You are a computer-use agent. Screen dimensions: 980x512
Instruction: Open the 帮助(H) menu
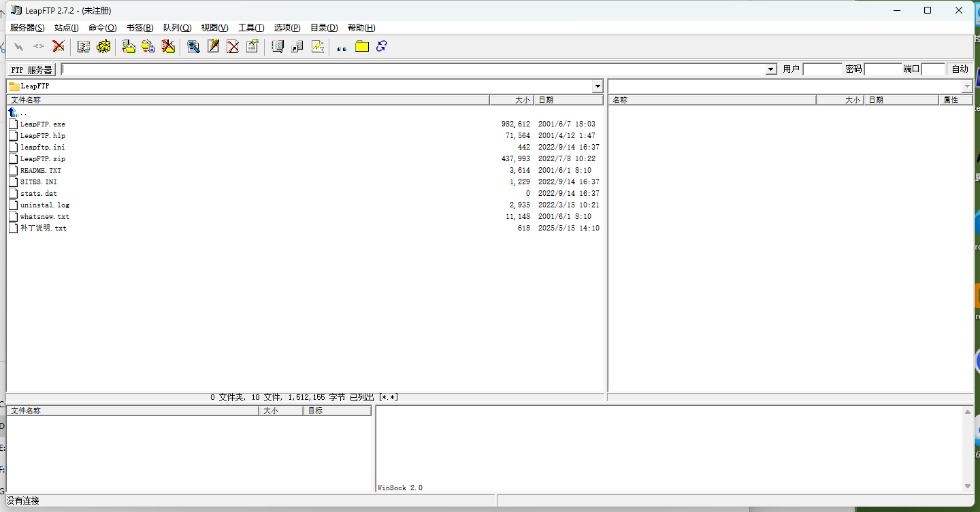tap(361, 28)
